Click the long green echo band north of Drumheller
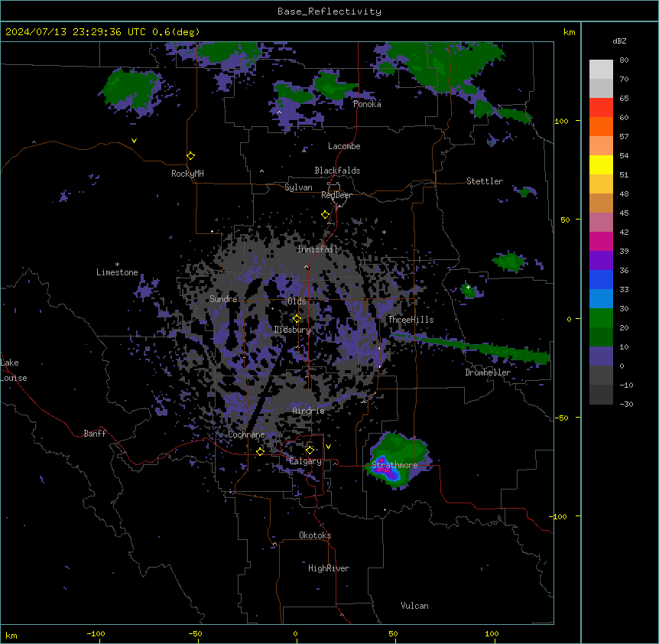This screenshot has width=659, height=644. point(471,346)
